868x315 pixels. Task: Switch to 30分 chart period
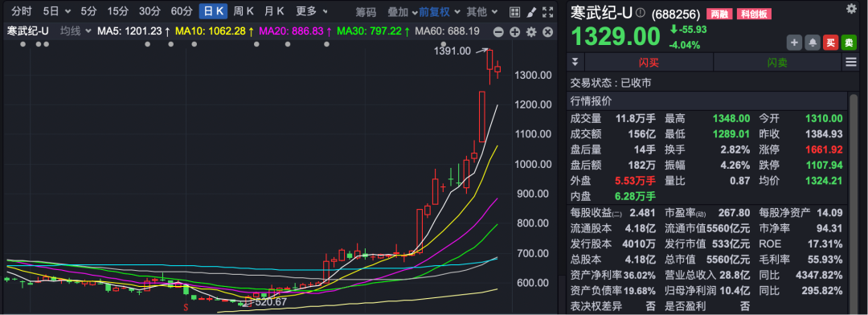[x=149, y=11]
